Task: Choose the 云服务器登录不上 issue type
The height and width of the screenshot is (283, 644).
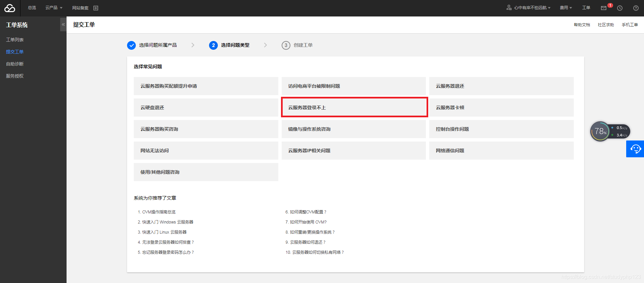Action: pos(354,108)
